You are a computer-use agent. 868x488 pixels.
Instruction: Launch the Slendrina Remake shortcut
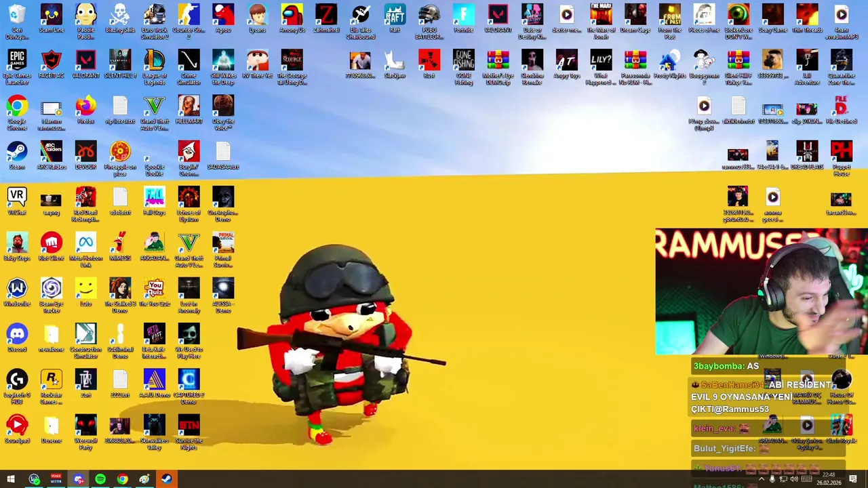[532, 67]
